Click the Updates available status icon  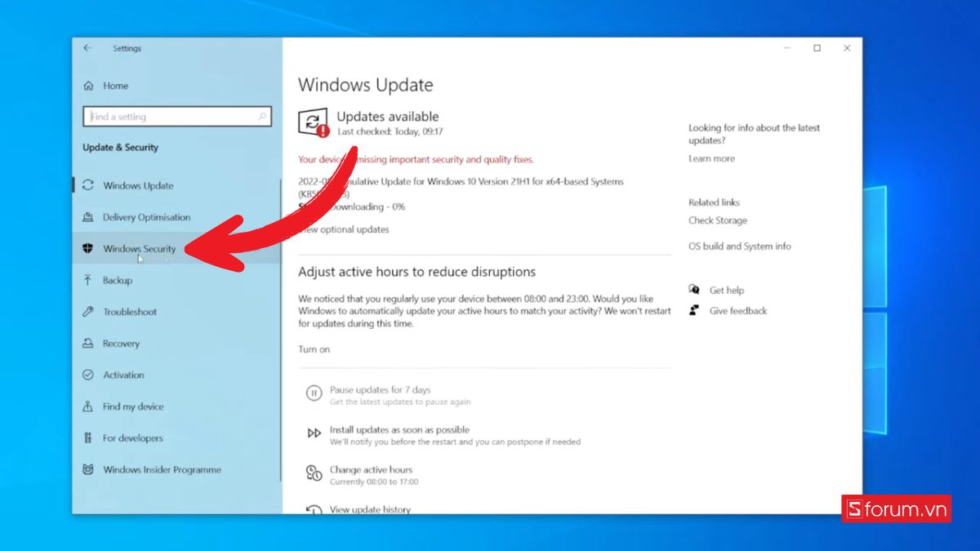(x=314, y=122)
